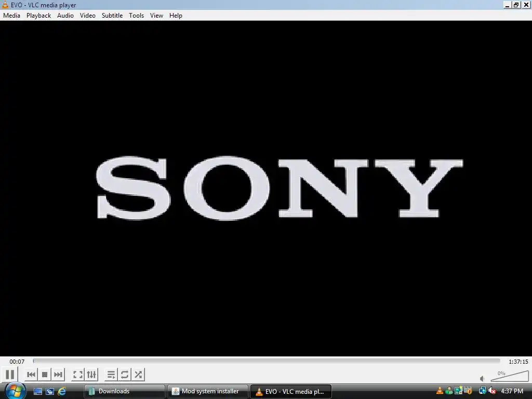Click the VLC cone icon in title bar
Screen dimensions: 532x399
[5, 4]
